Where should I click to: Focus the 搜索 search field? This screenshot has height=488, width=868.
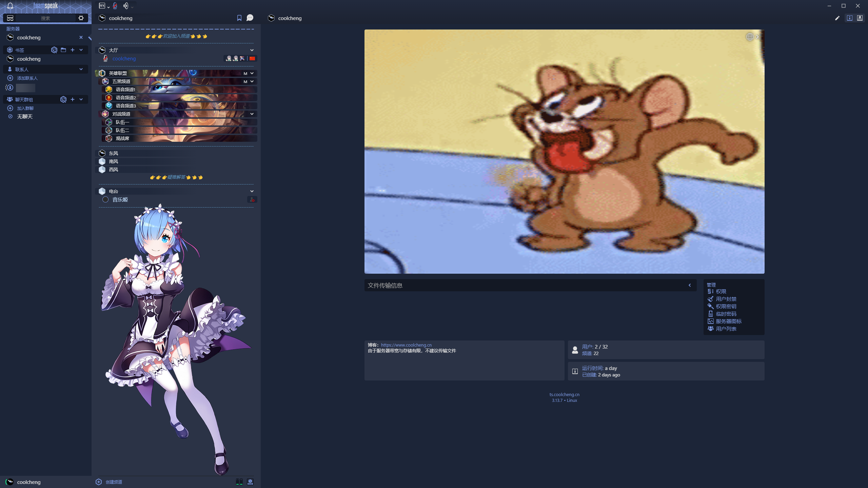click(45, 18)
